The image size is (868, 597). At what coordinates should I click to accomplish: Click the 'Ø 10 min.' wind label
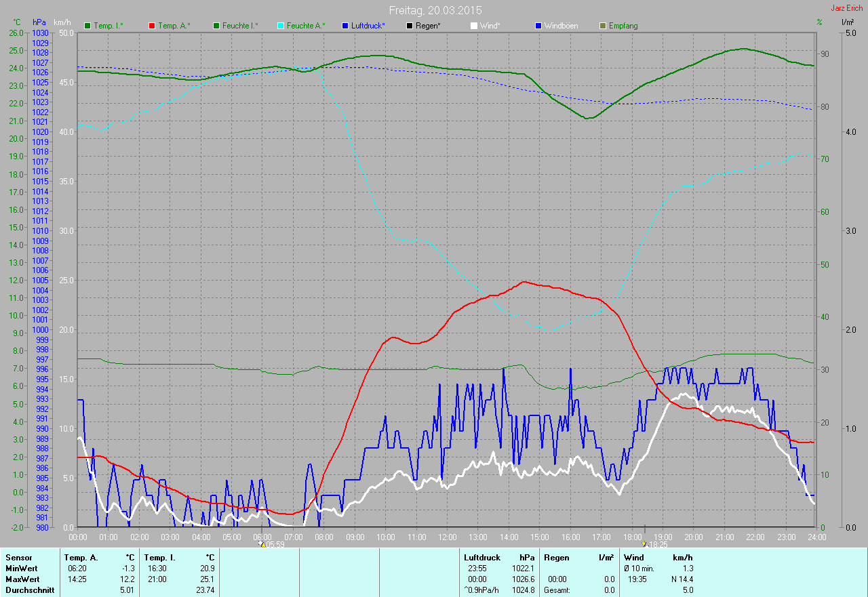click(x=639, y=569)
